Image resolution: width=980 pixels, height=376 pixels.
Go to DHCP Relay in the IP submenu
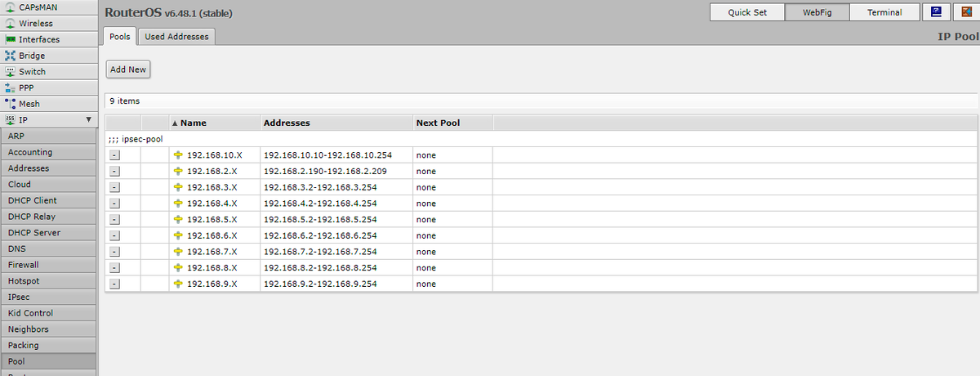click(48, 217)
